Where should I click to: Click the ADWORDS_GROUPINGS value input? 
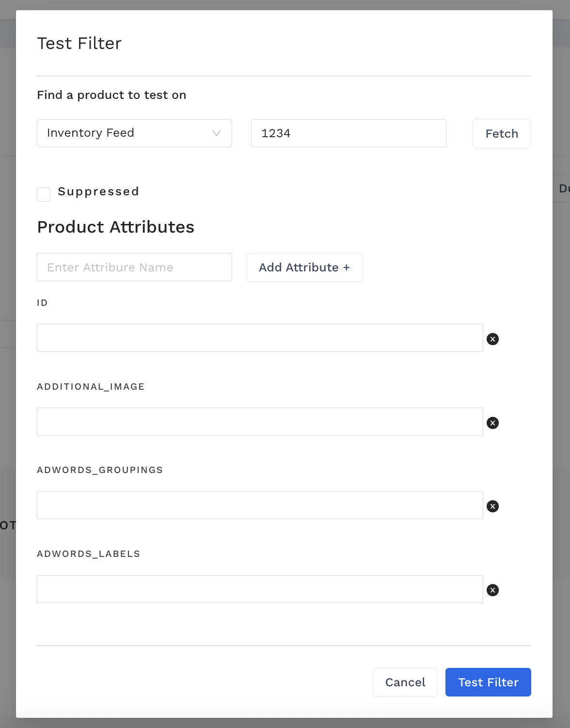click(260, 505)
